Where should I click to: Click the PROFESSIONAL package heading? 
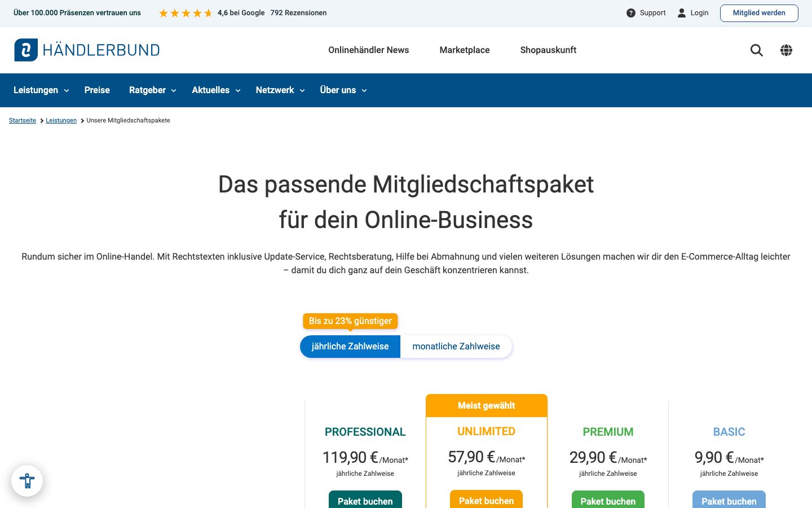tap(365, 432)
